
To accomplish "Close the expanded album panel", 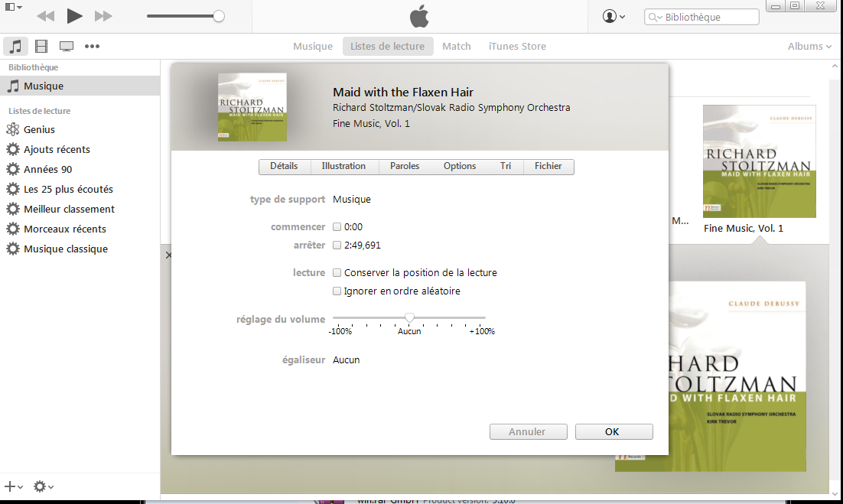I will pos(168,255).
